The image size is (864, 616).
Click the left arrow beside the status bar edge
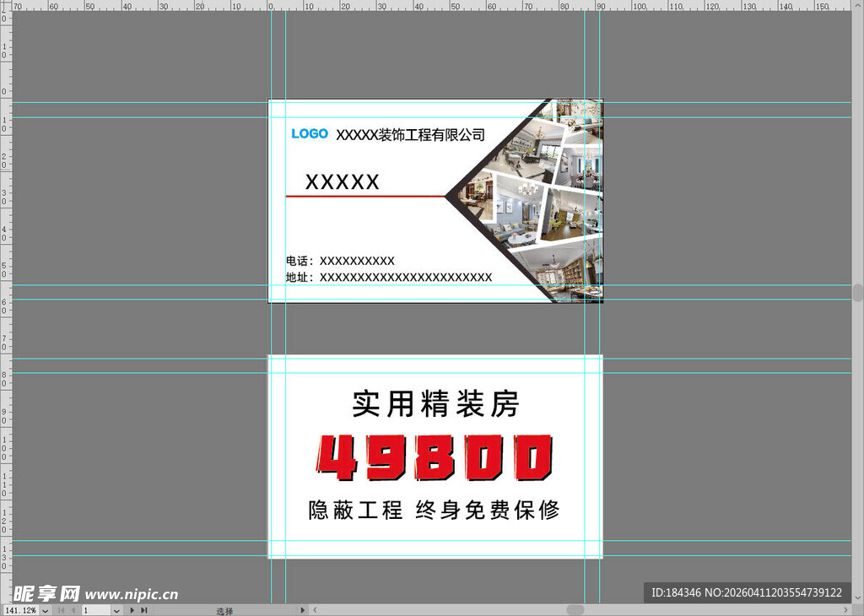(314, 610)
